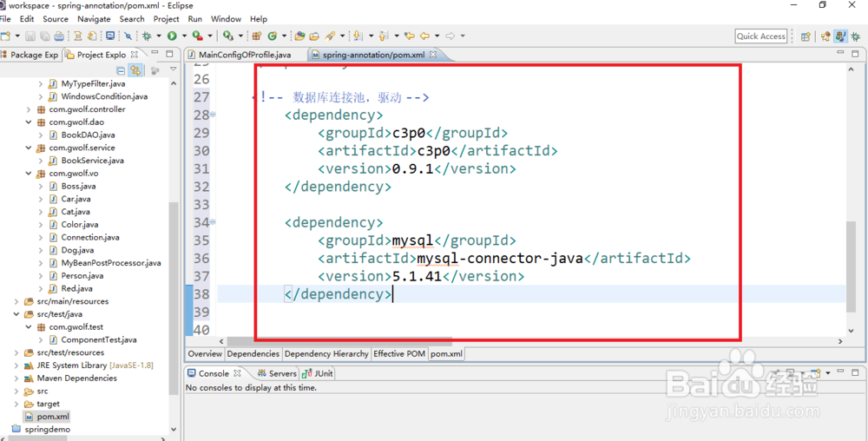Switch to the Servers view tab
The height and width of the screenshot is (441, 868).
(x=277, y=373)
